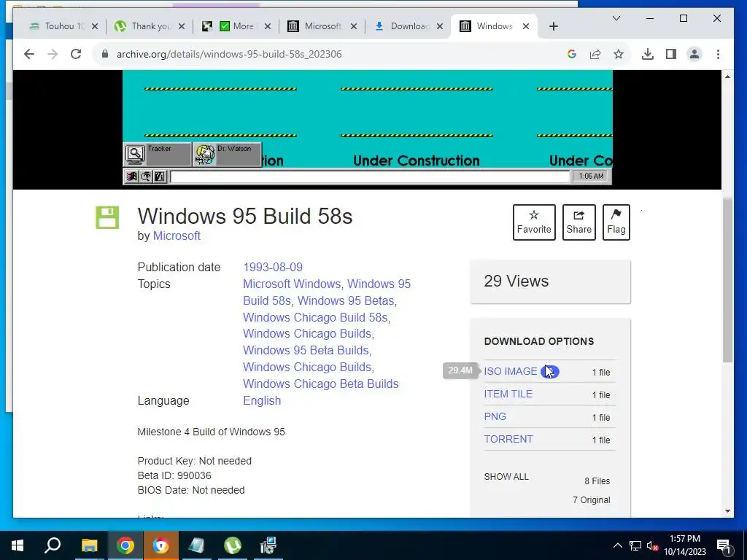Click the page vertical scrollbar thumb
The image size is (747, 560).
tap(727, 281)
